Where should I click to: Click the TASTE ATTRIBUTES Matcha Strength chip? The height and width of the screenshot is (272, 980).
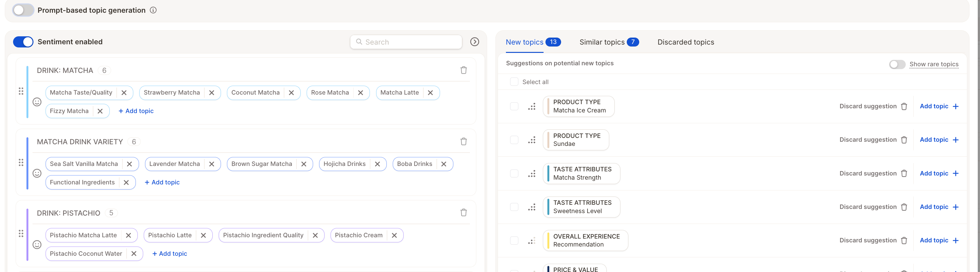[581, 174]
